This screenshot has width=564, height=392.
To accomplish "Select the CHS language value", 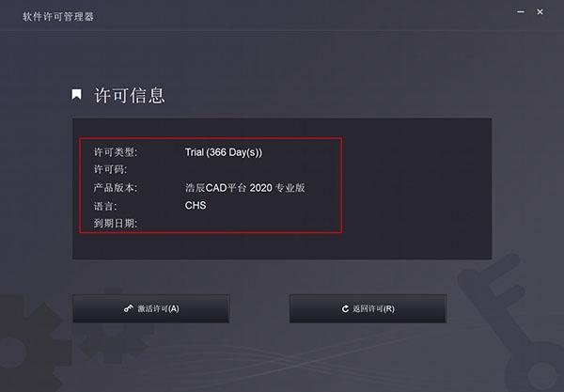I will click(x=196, y=205).
